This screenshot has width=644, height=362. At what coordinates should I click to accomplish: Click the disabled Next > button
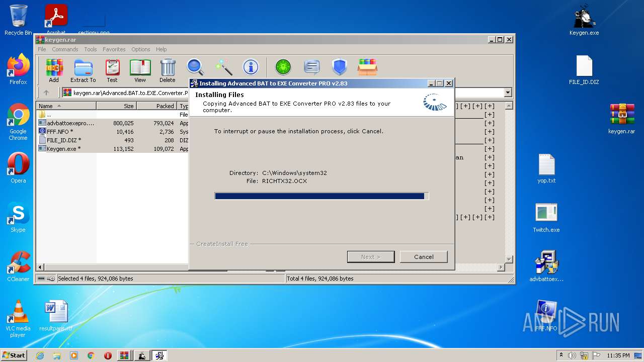pos(371,257)
